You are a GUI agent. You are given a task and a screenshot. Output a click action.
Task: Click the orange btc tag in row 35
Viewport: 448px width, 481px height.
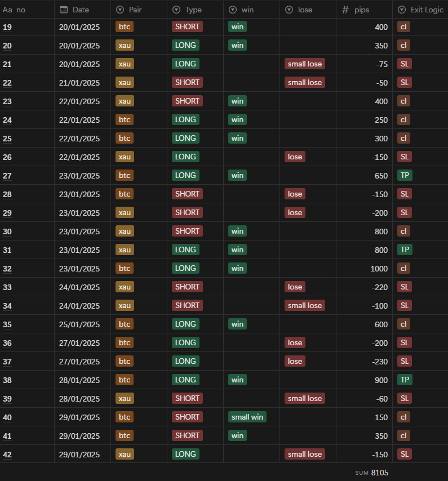coord(125,324)
